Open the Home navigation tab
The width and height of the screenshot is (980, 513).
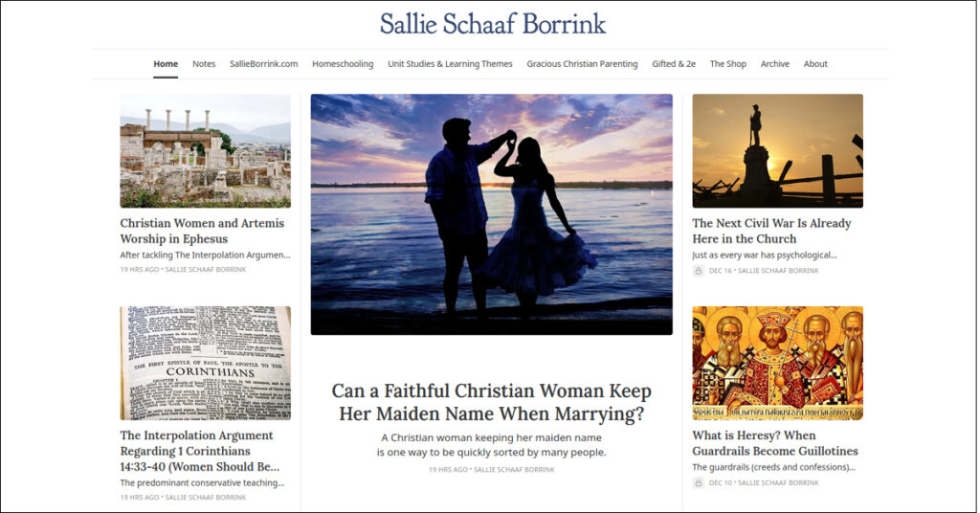click(x=166, y=64)
